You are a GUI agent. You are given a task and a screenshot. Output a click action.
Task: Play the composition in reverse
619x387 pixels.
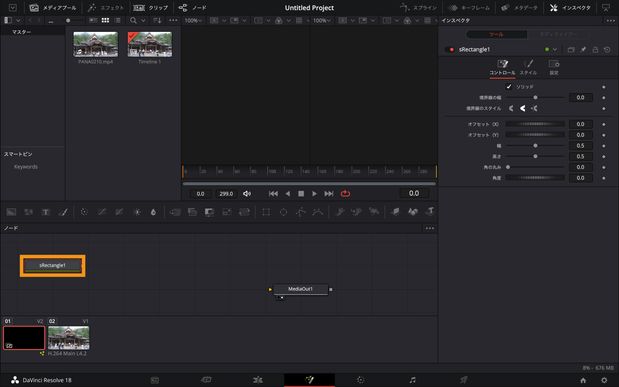coord(288,194)
